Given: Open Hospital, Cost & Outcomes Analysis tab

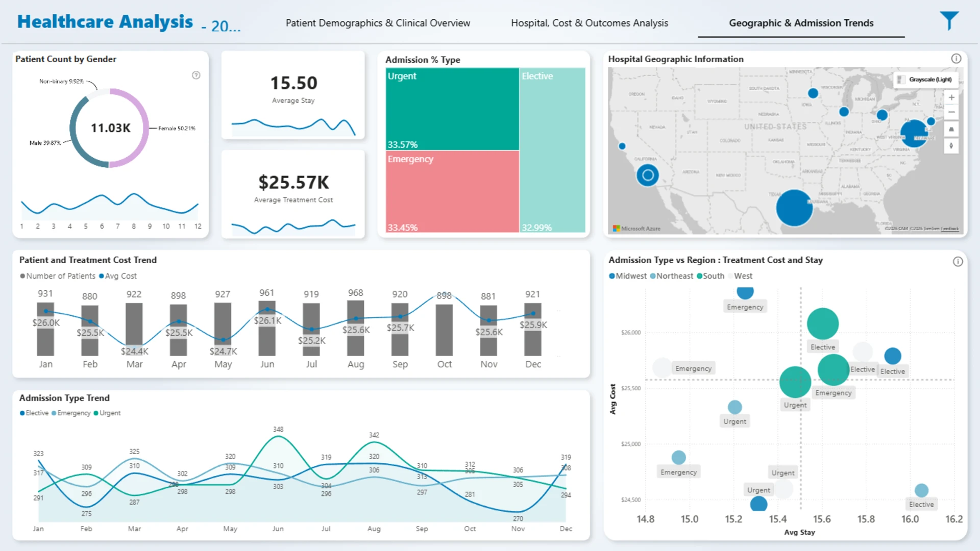Looking at the screenshot, I should [590, 23].
